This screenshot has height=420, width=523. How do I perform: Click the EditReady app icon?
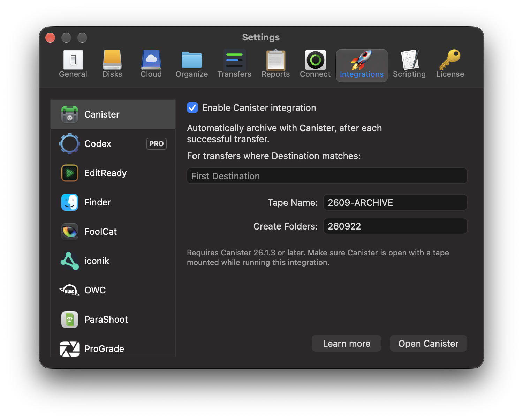click(x=70, y=173)
